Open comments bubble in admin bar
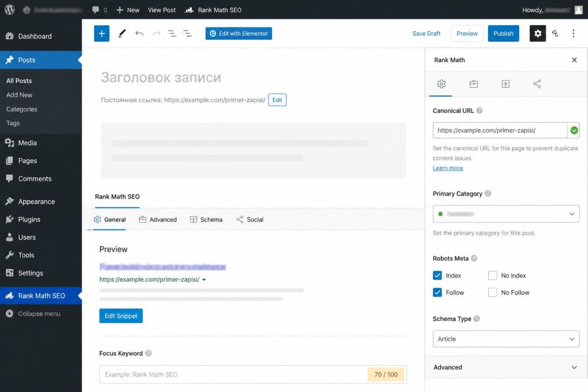 click(100, 10)
